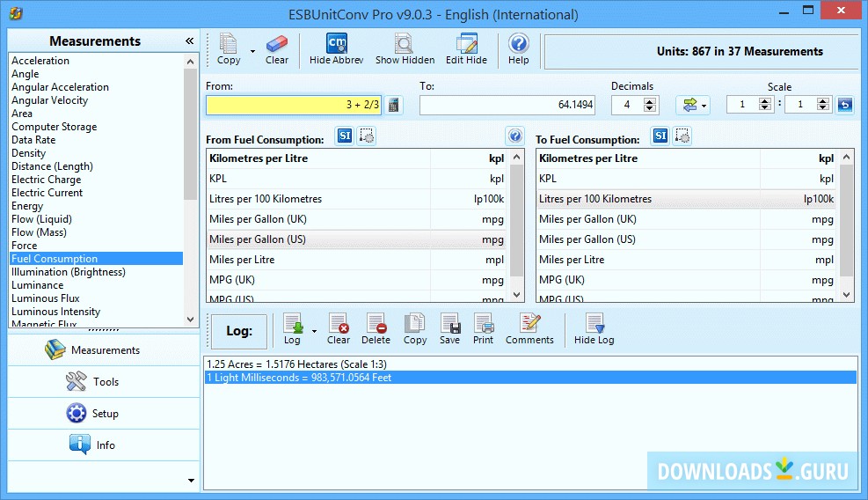Switch to the Measurements section tab

click(104, 350)
